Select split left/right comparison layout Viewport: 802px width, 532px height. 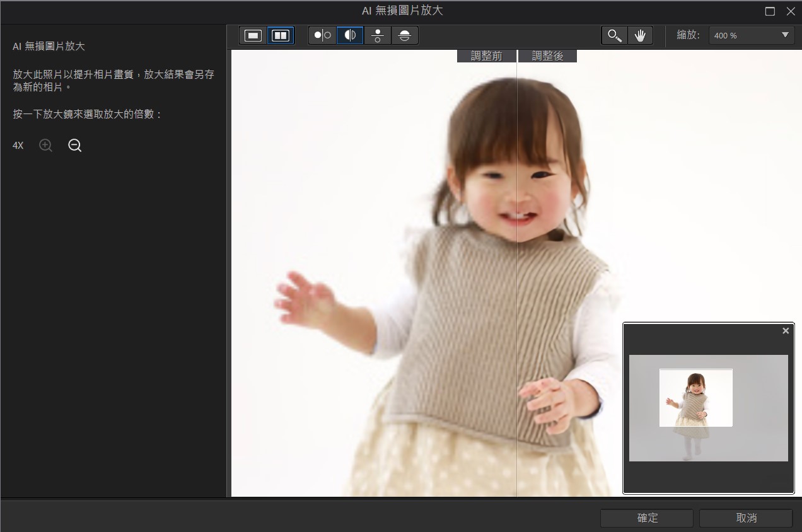coord(350,35)
